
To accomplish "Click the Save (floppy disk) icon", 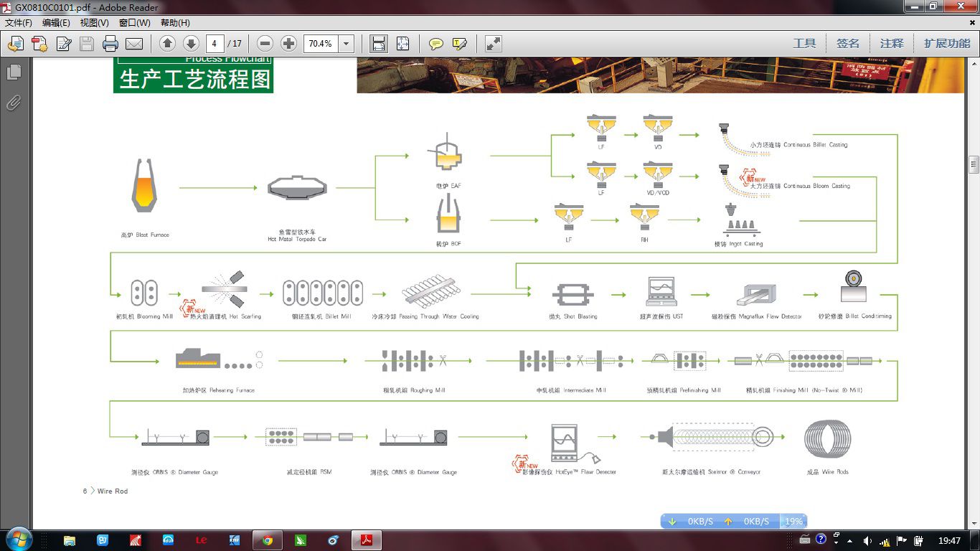I will tap(87, 44).
